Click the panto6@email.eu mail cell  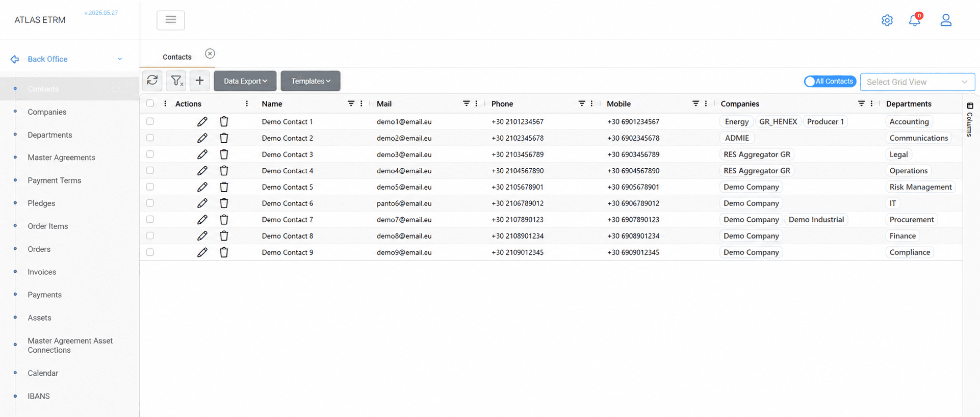pos(404,203)
